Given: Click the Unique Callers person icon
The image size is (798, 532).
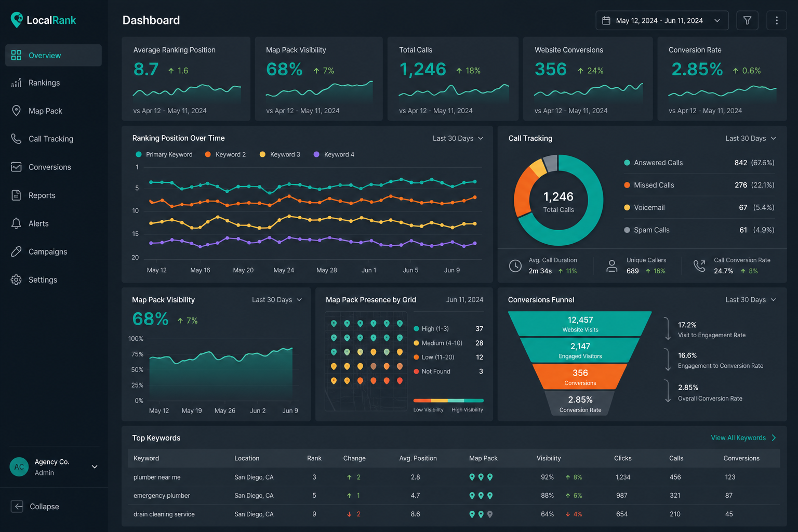Looking at the screenshot, I should (612, 266).
